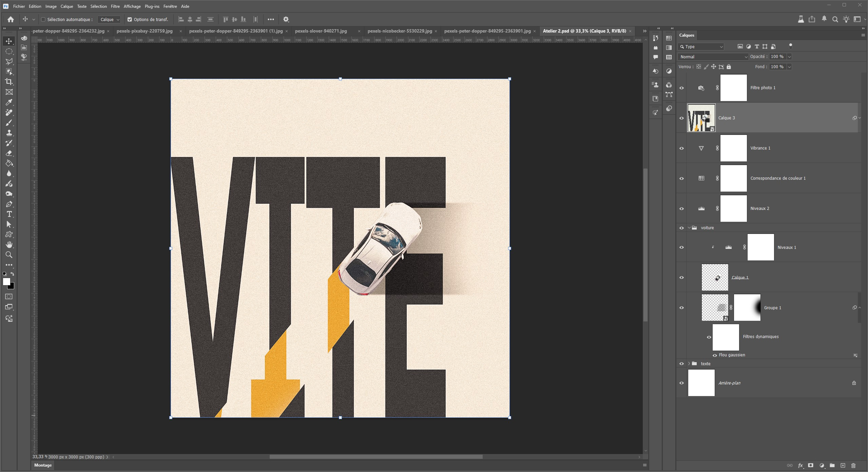The image size is (868, 472).
Task: Select the Horizontal Type tool
Action: tap(9, 214)
